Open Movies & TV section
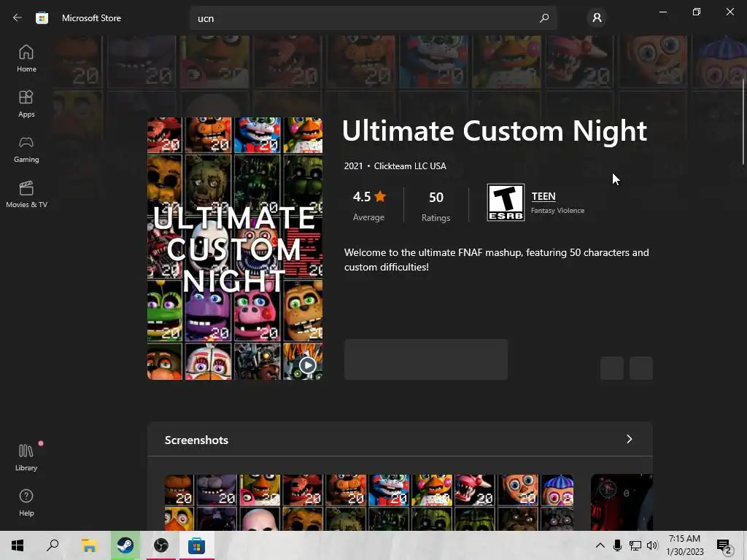 click(26, 194)
